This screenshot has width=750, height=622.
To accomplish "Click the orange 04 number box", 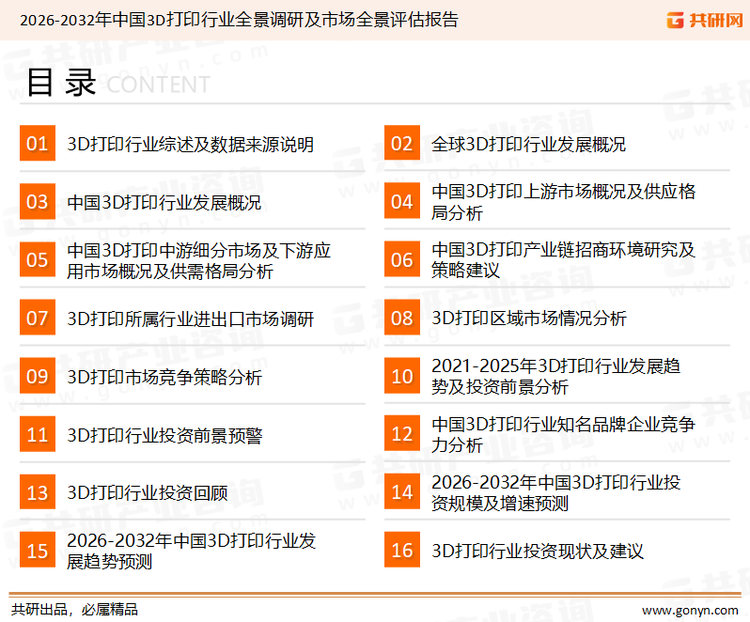I will click(402, 201).
